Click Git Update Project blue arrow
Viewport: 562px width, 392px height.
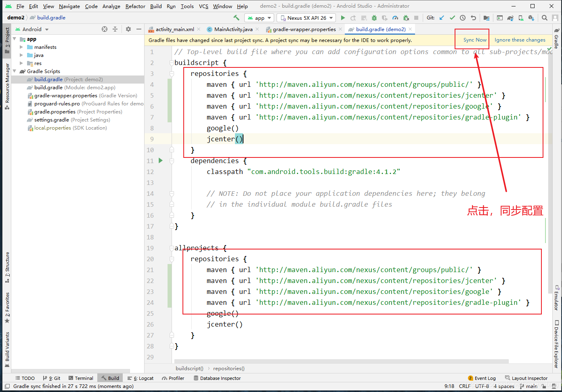click(x=442, y=18)
